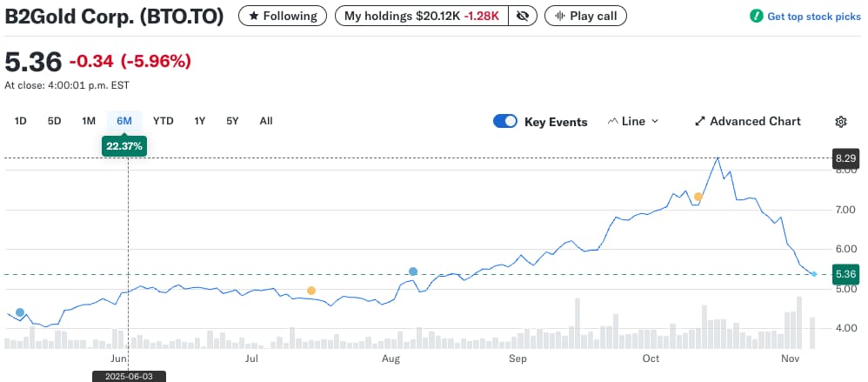Play the earnings call audio
This screenshot has height=382, width=868.
pyautogui.click(x=584, y=16)
